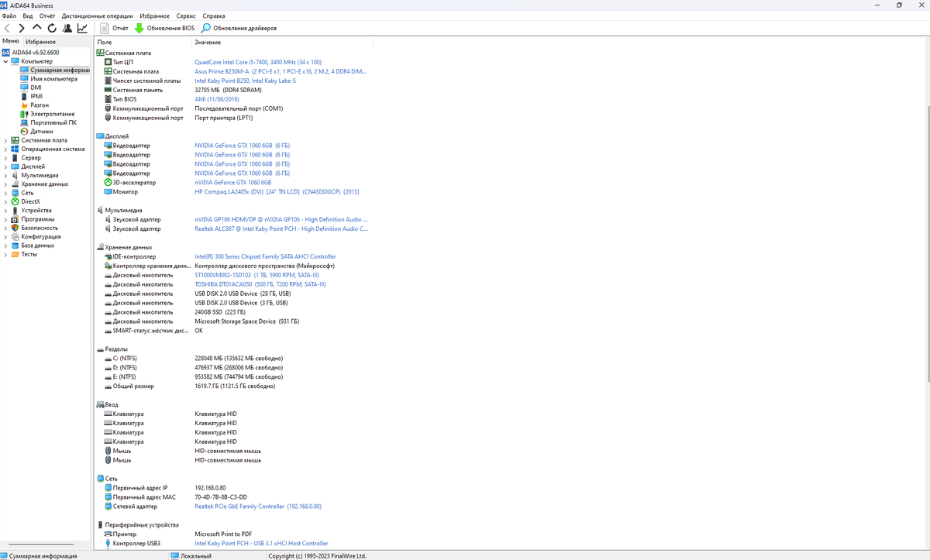Switch to the Избранное sidebar tab
The height and width of the screenshot is (560, 930).
point(40,41)
